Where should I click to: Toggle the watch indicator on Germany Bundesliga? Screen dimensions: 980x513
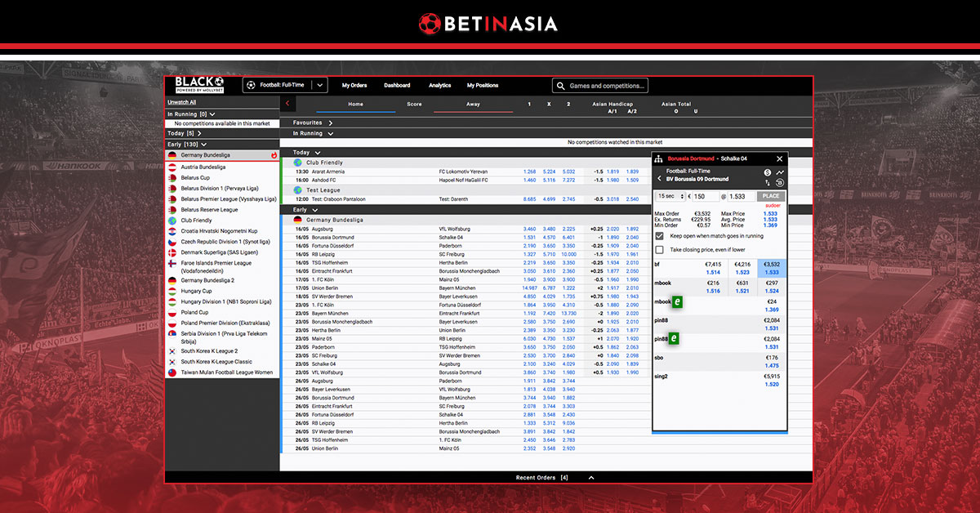[x=274, y=154]
